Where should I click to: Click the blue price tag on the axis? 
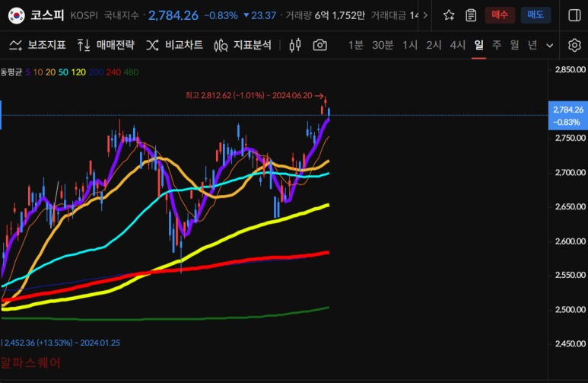[568, 116]
